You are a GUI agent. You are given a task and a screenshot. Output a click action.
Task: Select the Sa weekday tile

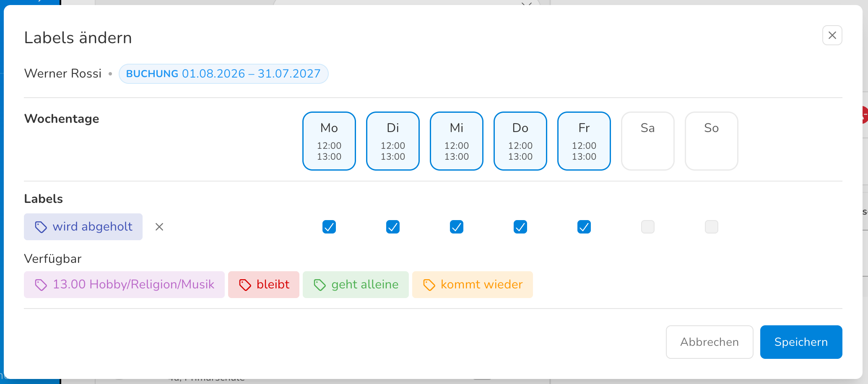648,141
